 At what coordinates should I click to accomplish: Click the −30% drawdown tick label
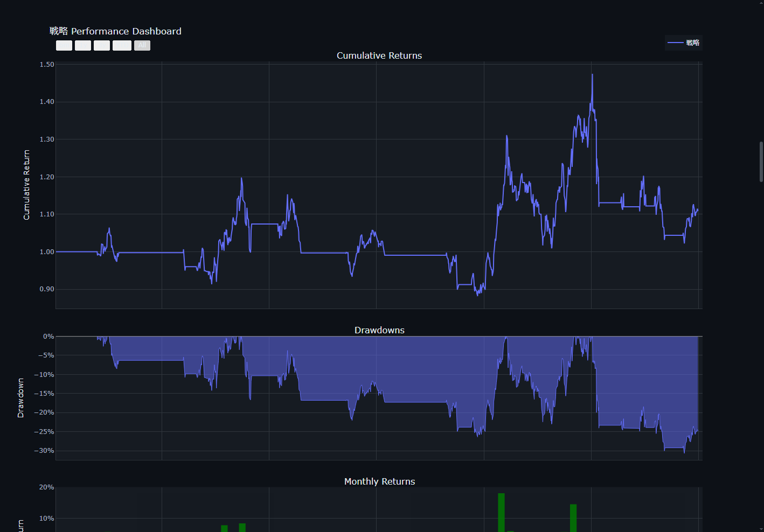click(x=44, y=451)
